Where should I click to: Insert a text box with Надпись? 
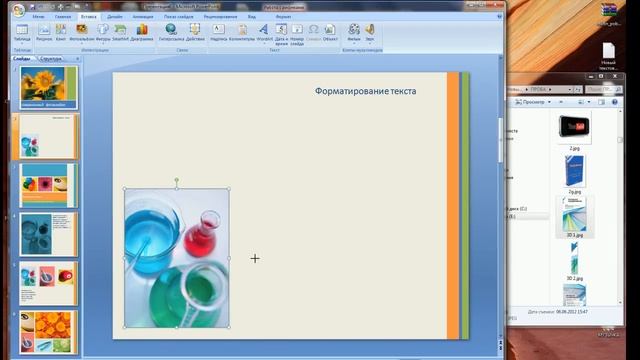click(218, 33)
